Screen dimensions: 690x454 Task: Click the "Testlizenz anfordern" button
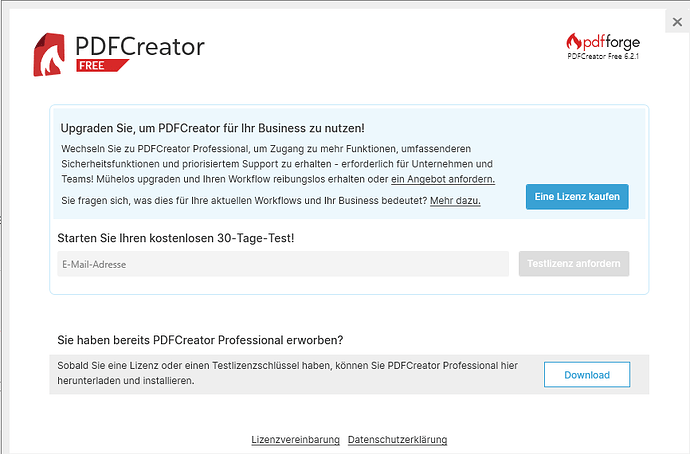tap(573, 264)
